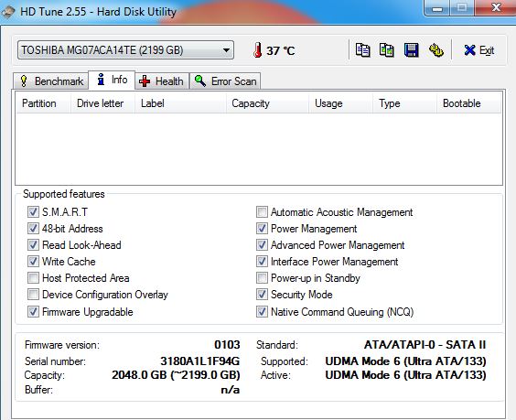This screenshot has width=516, height=420.
Task: Toggle the Read Look-Ahead checkbox
Action: pos(33,245)
